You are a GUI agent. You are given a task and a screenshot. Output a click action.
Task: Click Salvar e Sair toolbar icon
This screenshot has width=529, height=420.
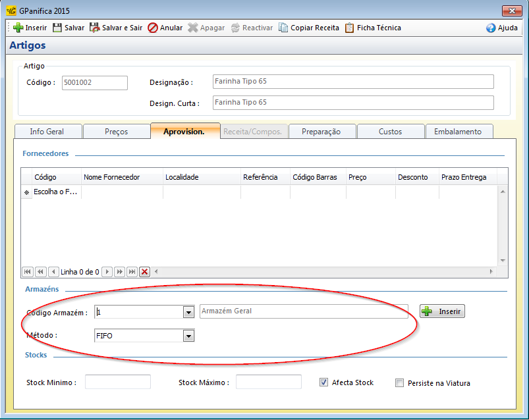(x=95, y=28)
